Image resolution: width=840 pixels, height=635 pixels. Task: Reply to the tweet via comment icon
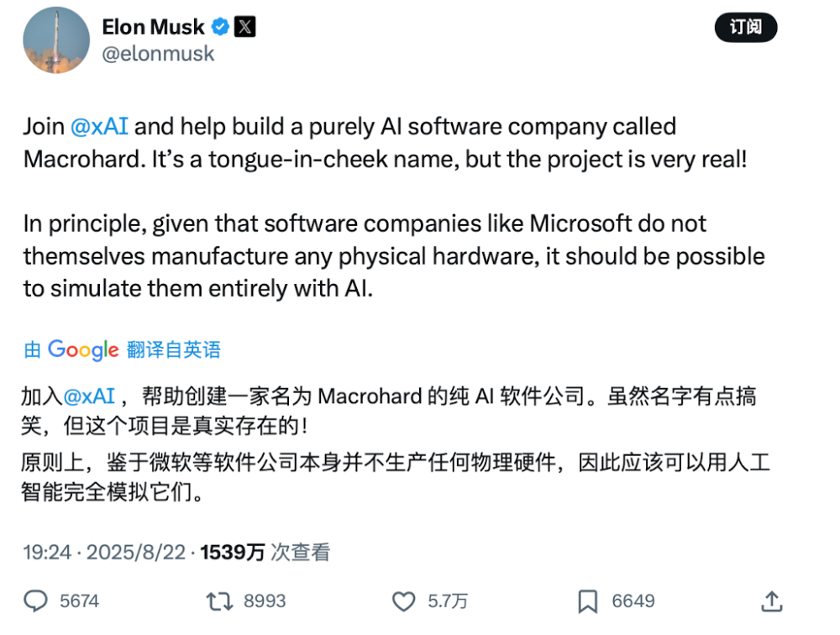click(35, 601)
